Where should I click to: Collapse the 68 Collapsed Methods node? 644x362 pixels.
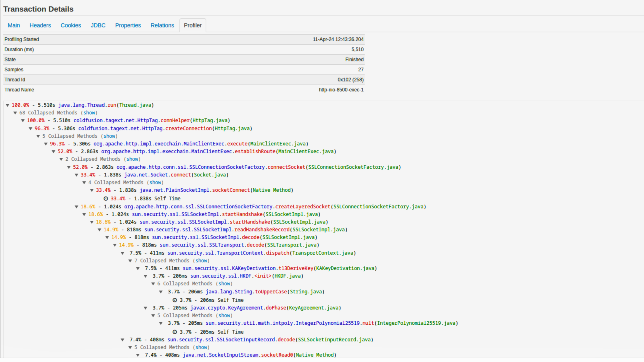15,113
